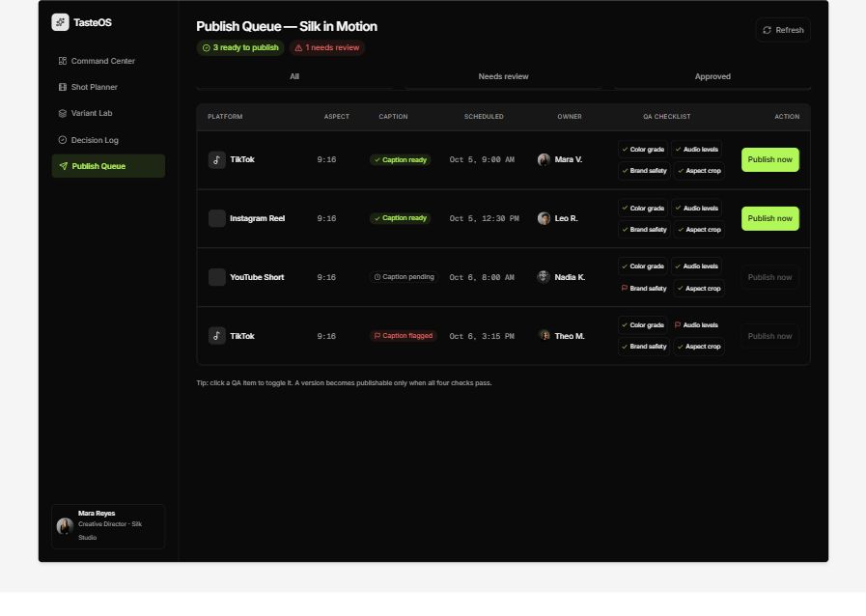This screenshot has height=616, width=866.
Task: Click Theo M. avatar
Action: point(544,336)
